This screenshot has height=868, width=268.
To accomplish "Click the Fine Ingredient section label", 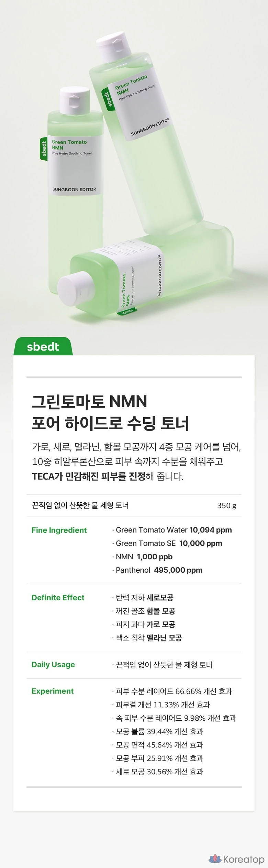I will click(59, 530).
